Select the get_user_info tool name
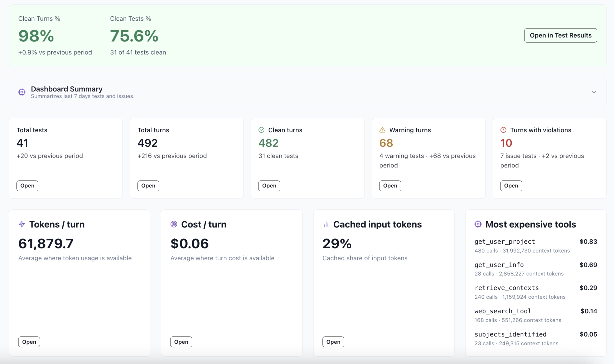The image size is (614, 364). 499,265
